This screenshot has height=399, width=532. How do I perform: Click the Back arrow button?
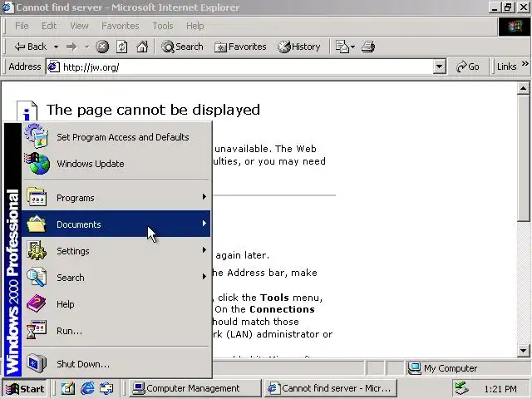click(x=30, y=47)
